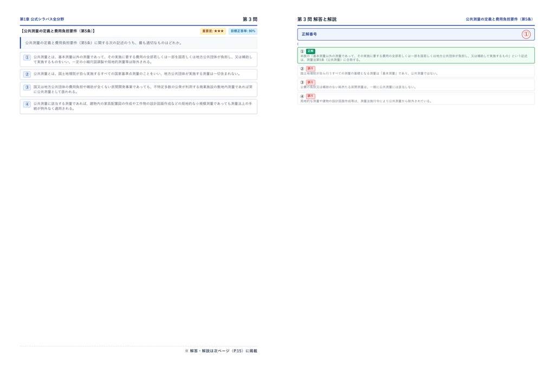Click the 第 3 問 heading on the question page
This screenshot has height=392, width=555.
(250, 19)
